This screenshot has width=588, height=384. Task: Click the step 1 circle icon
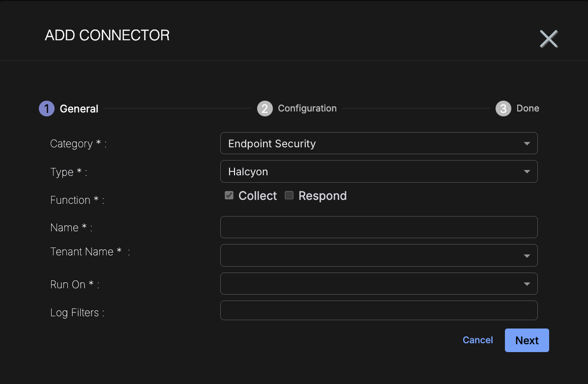[x=46, y=109]
